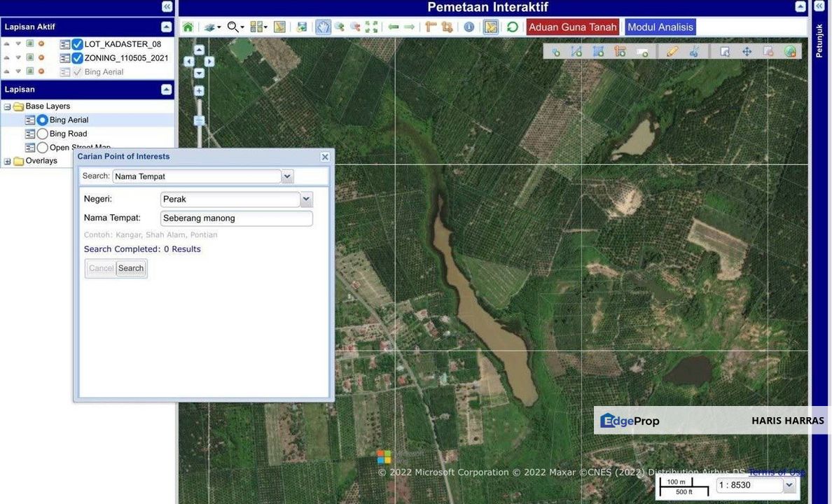Image resolution: width=832 pixels, height=504 pixels.
Task: Select the pencil edit tool
Action: point(672,52)
